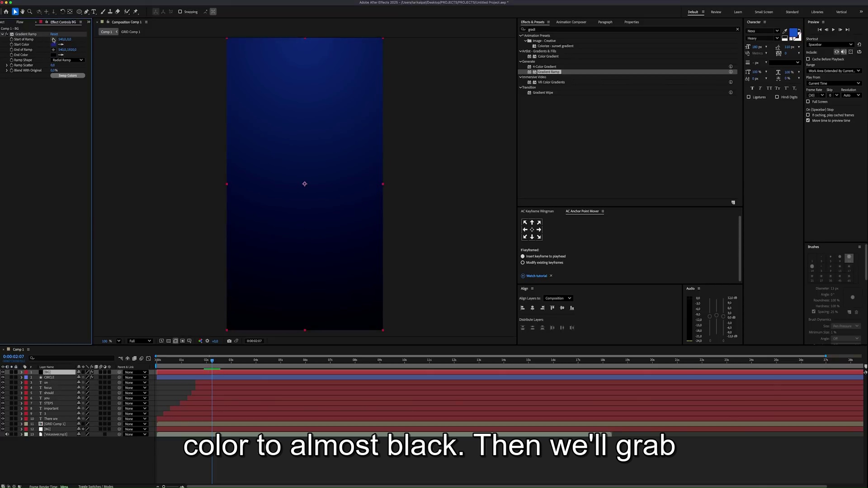Select the Type tool in toolbar
The width and height of the screenshot is (868, 488).
tap(94, 12)
